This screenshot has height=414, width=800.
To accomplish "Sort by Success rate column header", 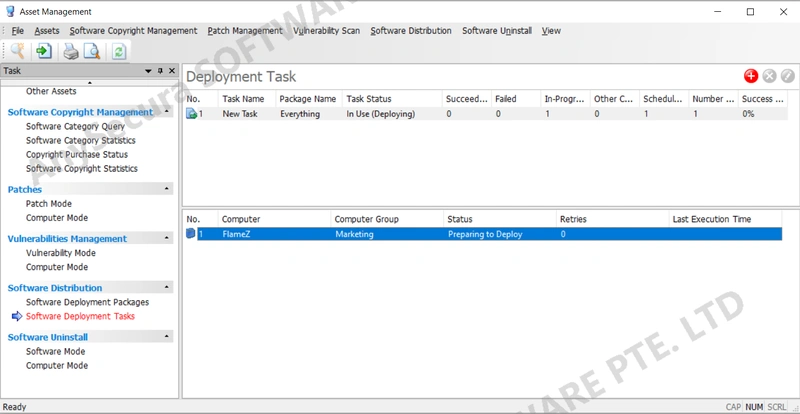I will 762,99.
